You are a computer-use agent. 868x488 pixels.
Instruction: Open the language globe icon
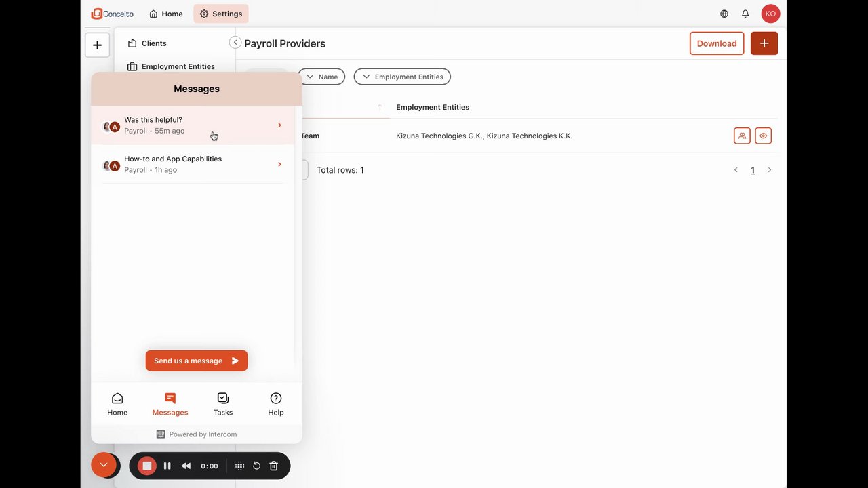(724, 14)
